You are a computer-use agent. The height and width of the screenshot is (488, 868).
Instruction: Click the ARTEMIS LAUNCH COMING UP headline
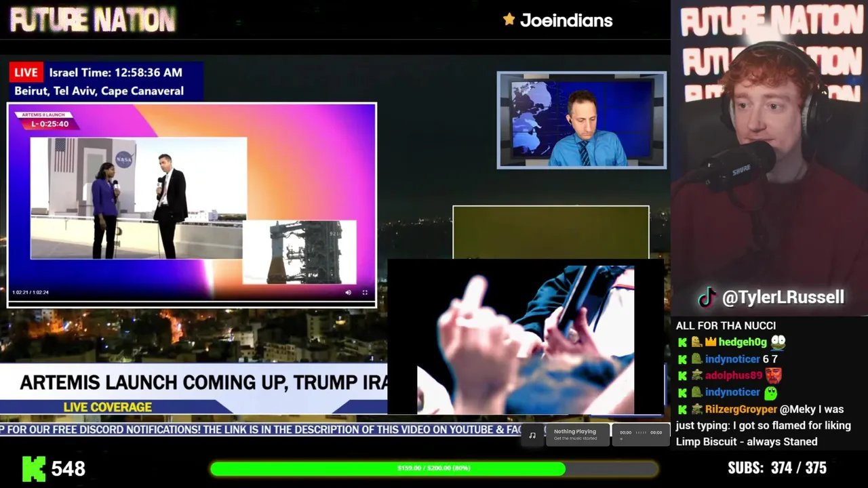coord(203,382)
